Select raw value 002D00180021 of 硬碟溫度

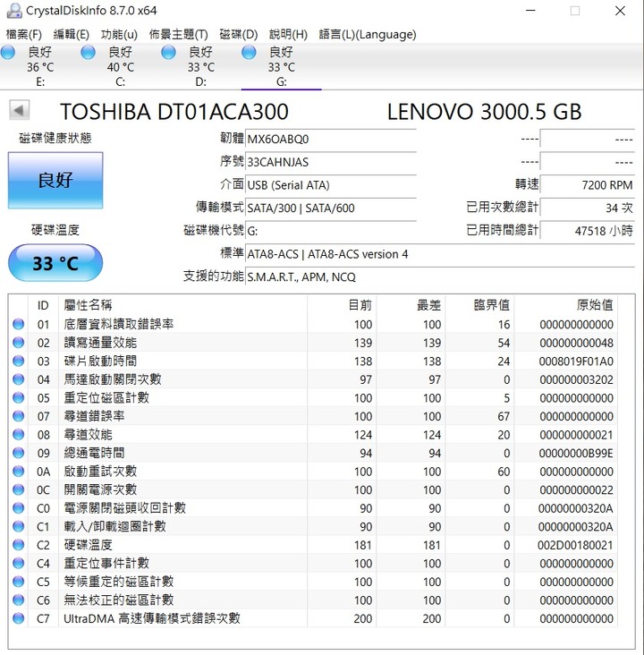tap(575, 545)
